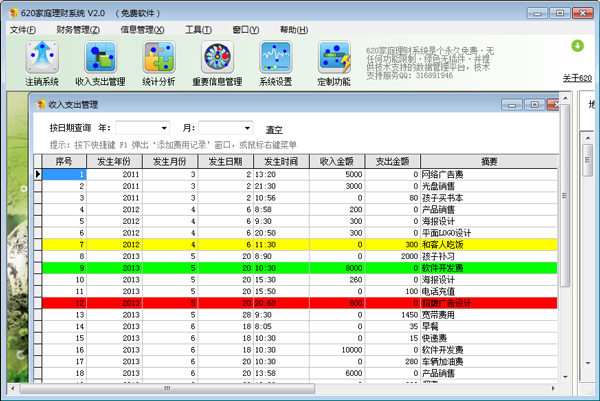600x401 pixels.
Task: Click the 车辆加油费 summary cell
Action: [x=489, y=362]
